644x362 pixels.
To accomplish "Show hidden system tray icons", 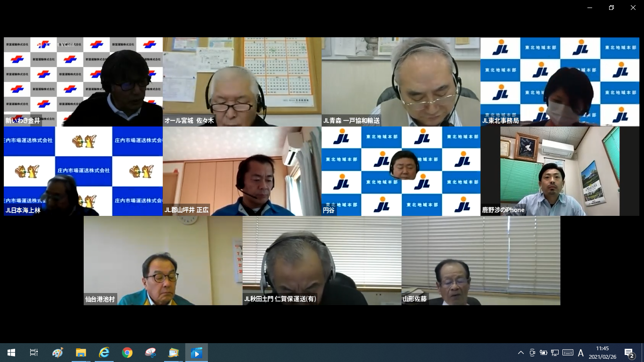I will pos(521,353).
